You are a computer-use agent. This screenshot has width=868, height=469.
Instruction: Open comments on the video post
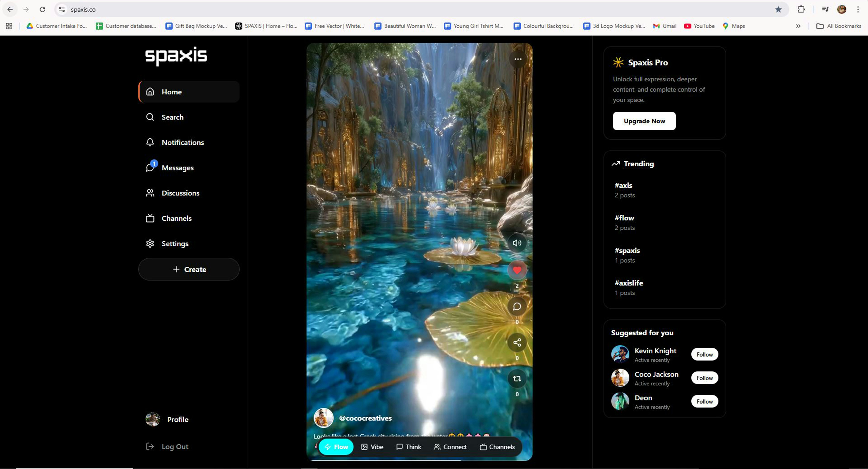517,306
